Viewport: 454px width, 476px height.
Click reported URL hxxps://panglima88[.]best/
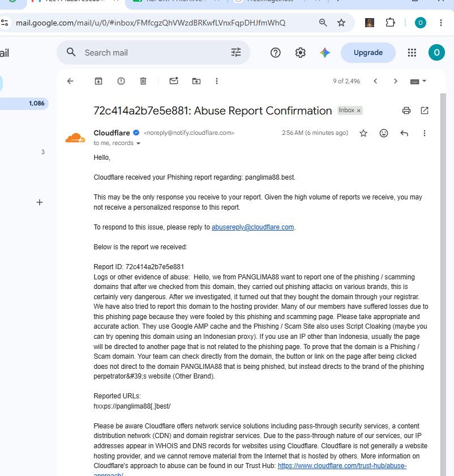coord(132,406)
